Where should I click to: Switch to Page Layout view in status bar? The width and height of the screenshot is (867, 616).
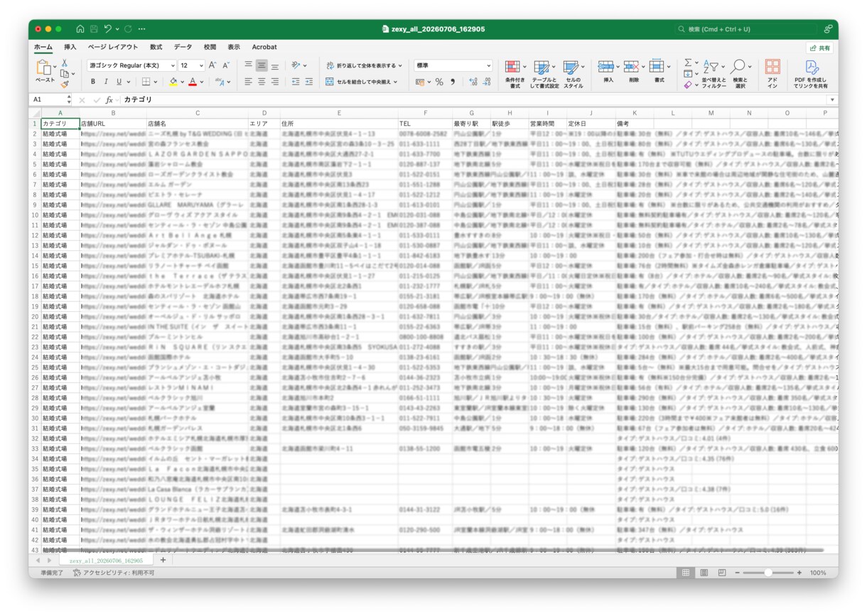click(704, 573)
